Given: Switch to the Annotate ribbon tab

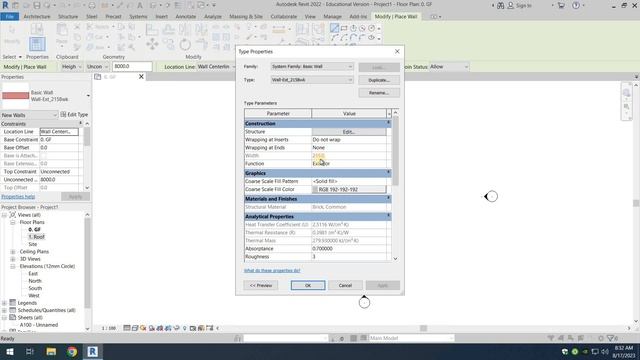Looking at the screenshot, I should coord(186,17).
